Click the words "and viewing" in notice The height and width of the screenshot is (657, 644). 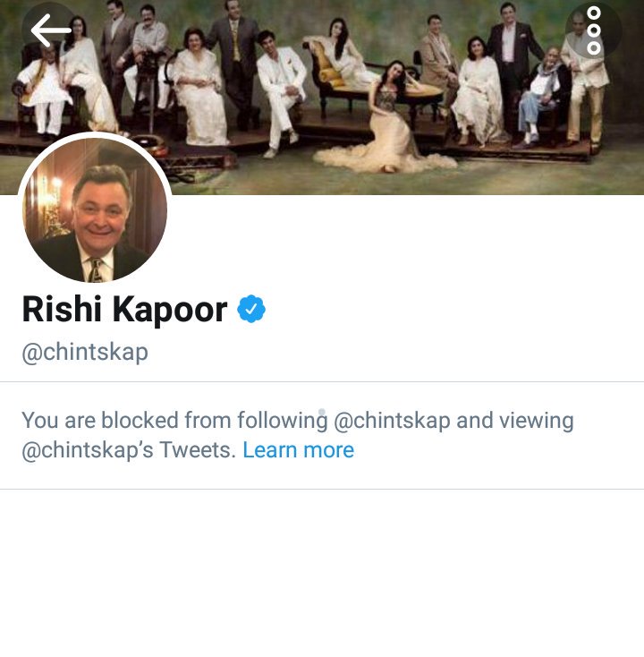point(515,421)
